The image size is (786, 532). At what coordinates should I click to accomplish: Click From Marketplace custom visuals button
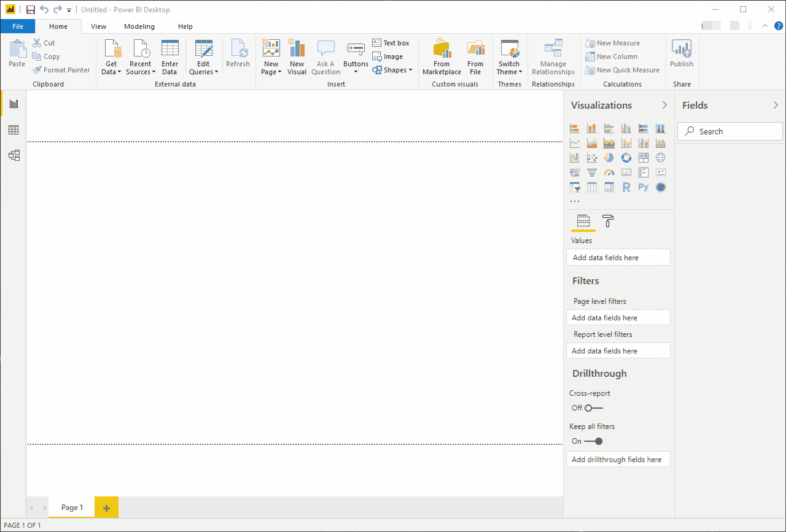tap(442, 57)
